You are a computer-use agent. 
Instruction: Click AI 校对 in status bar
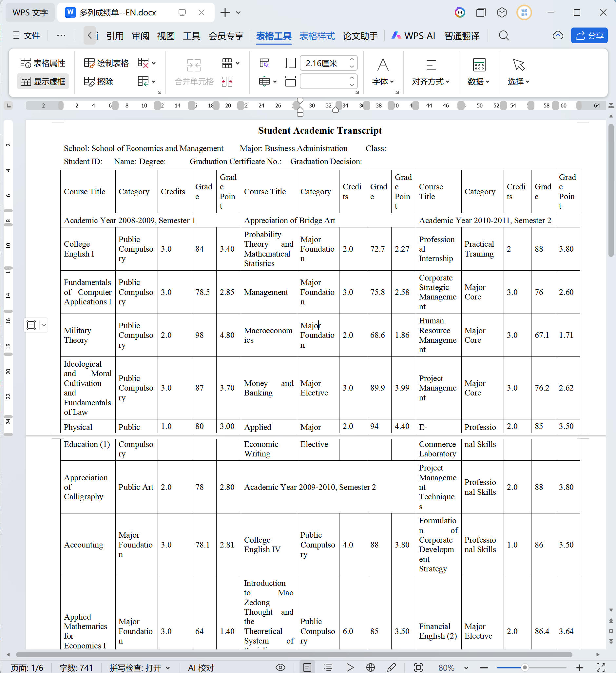201,667
